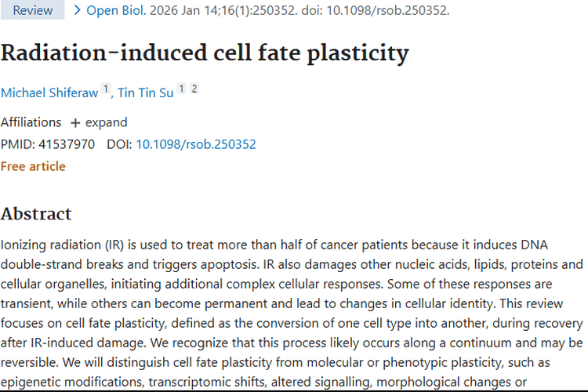Open Tin Tin Su's author link
The width and height of the screenshot is (588, 392).
click(x=145, y=93)
